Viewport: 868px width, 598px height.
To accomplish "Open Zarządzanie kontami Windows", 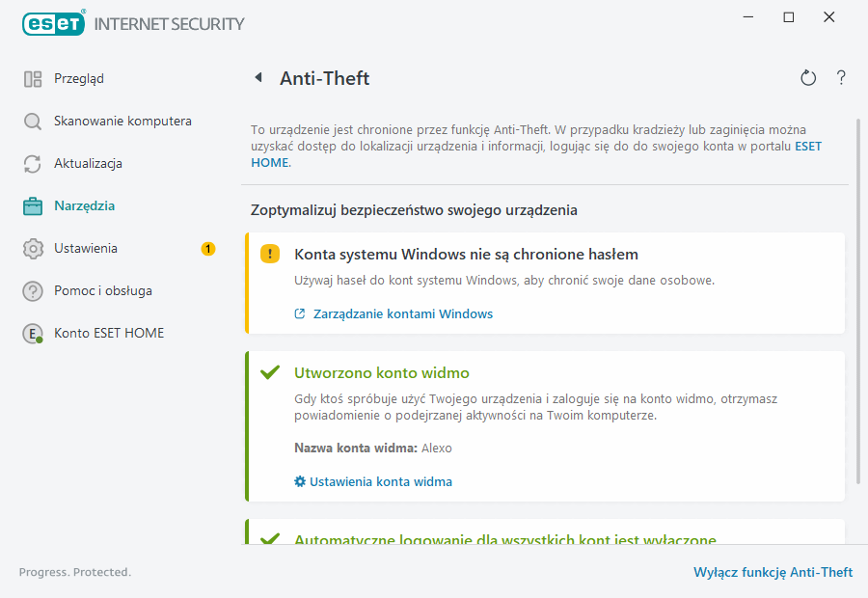I will coord(401,313).
